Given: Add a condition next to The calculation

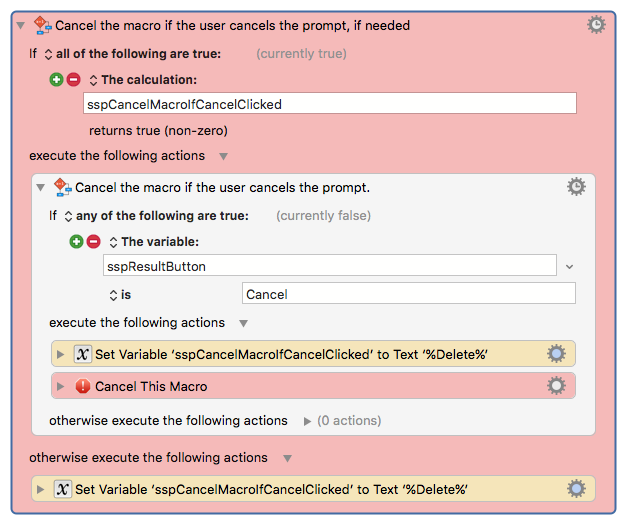Looking at the screenshot, I should [56, 80].
